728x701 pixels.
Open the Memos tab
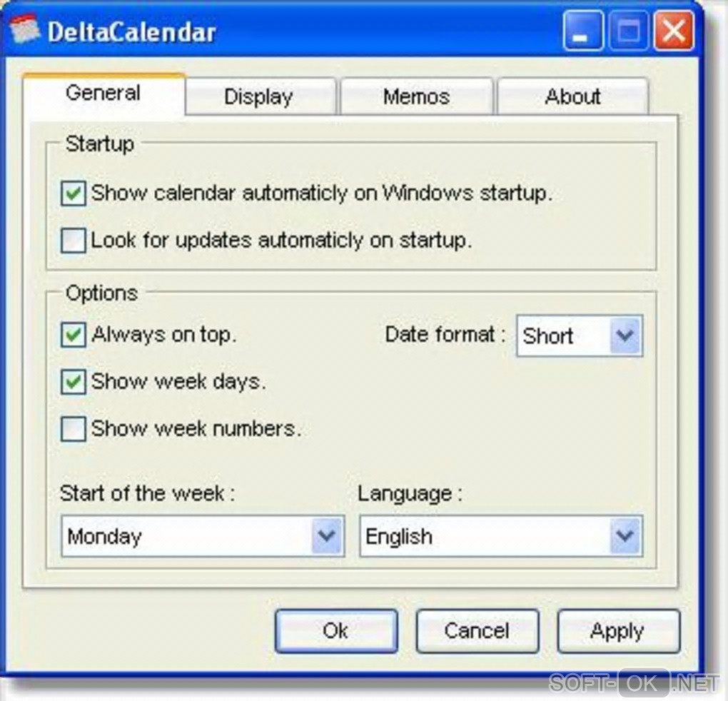click(x=416, y=97)
